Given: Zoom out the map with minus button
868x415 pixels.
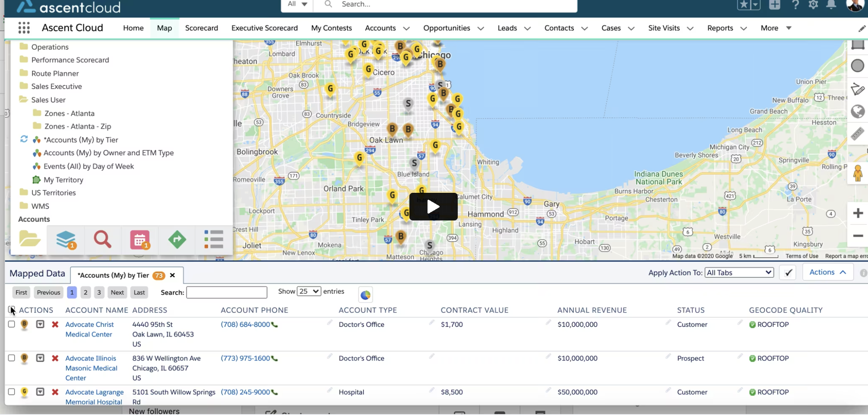Looking at the screenshot, I should (x=858, y=236).
